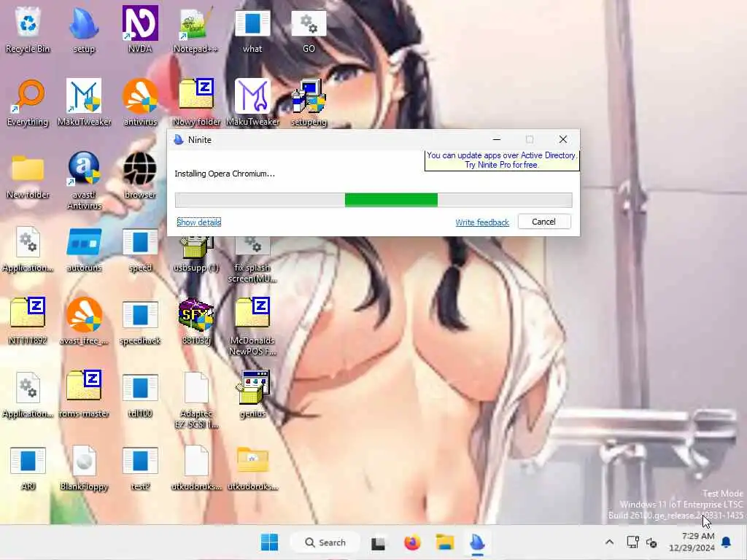Select the BlankFloppy file icon
Image resolution: width=747 pixels, height=560 pixels.
[84, 467]
